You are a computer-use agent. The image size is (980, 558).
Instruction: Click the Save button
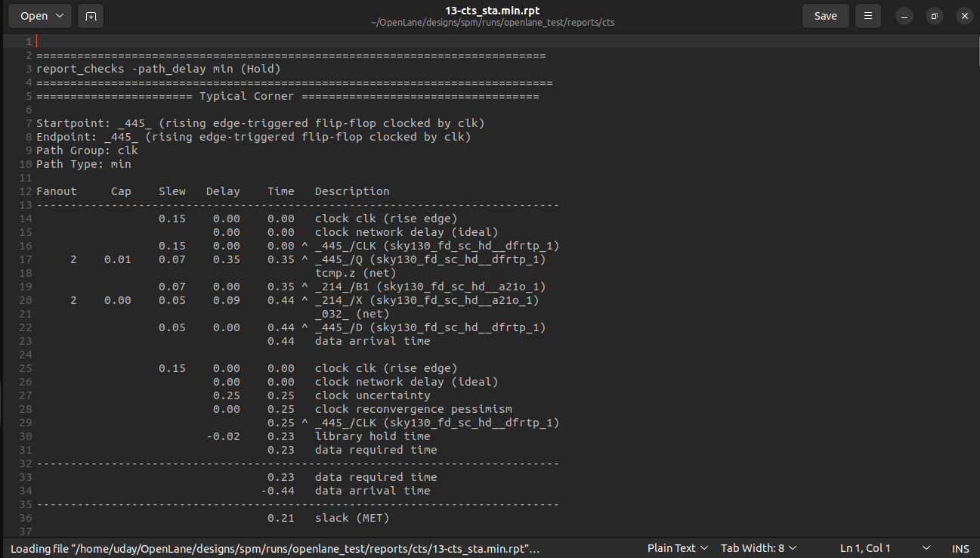[825, 15]
